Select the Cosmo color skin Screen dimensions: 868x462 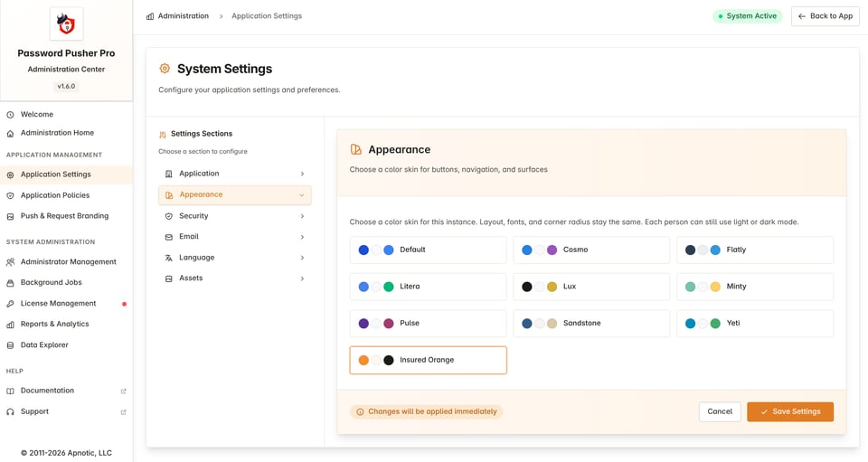click(591, 250)
